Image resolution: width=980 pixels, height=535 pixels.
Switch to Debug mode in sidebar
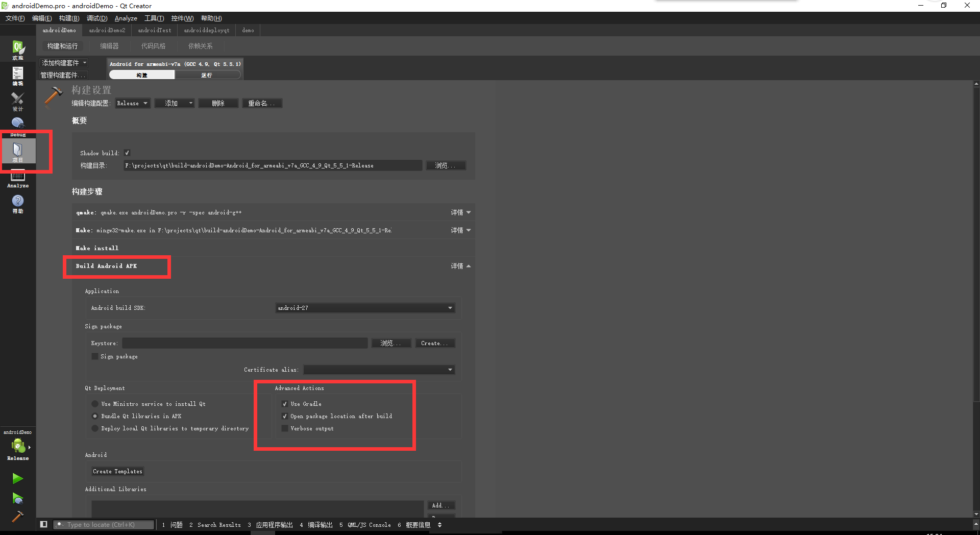[18, 127]
